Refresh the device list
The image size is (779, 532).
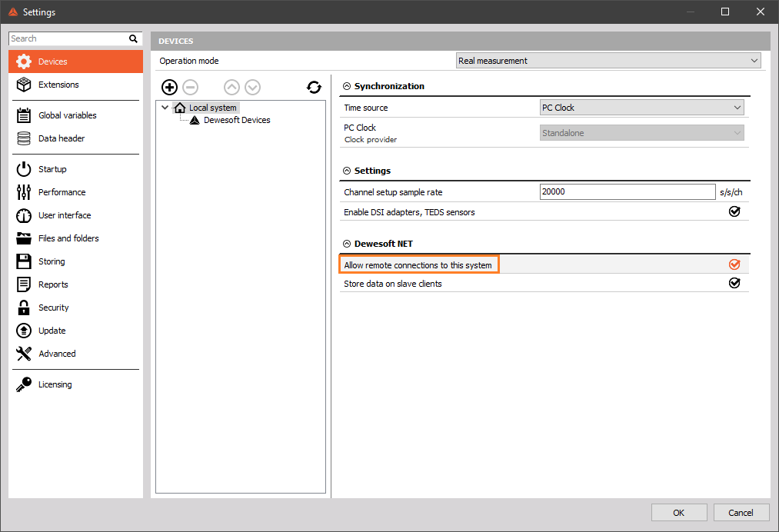314,88
